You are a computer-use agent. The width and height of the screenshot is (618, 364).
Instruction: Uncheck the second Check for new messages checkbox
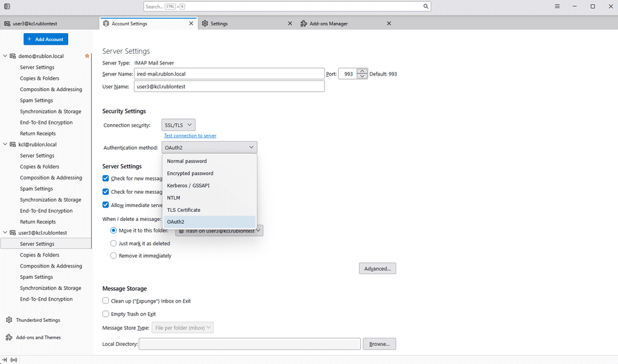pos(106,192)
